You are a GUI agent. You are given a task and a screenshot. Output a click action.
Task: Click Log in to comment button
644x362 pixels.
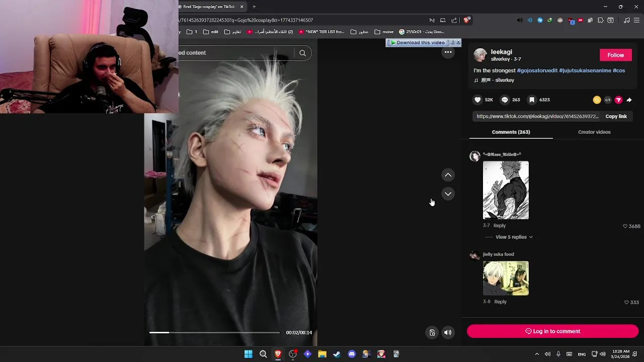tap(552, 331)
